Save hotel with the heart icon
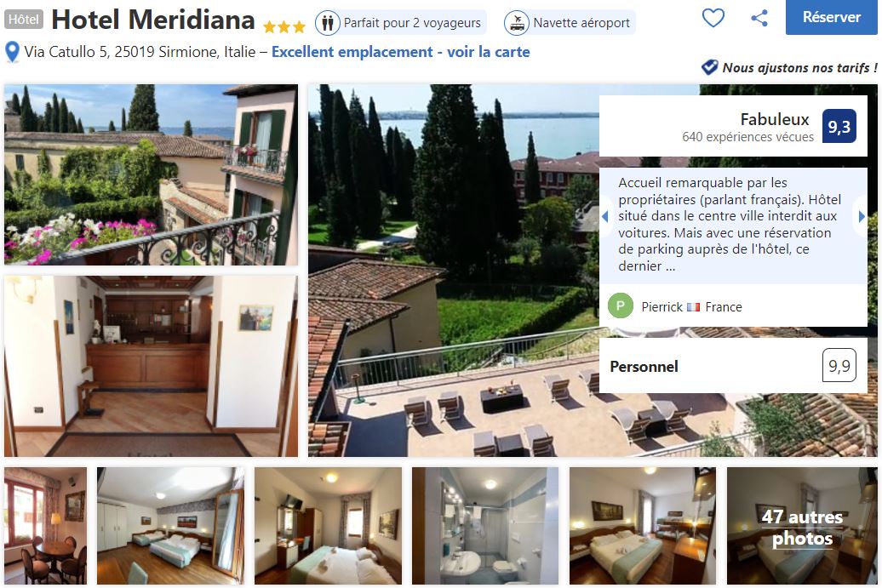 pyautogui.click(x=713, y=18)
